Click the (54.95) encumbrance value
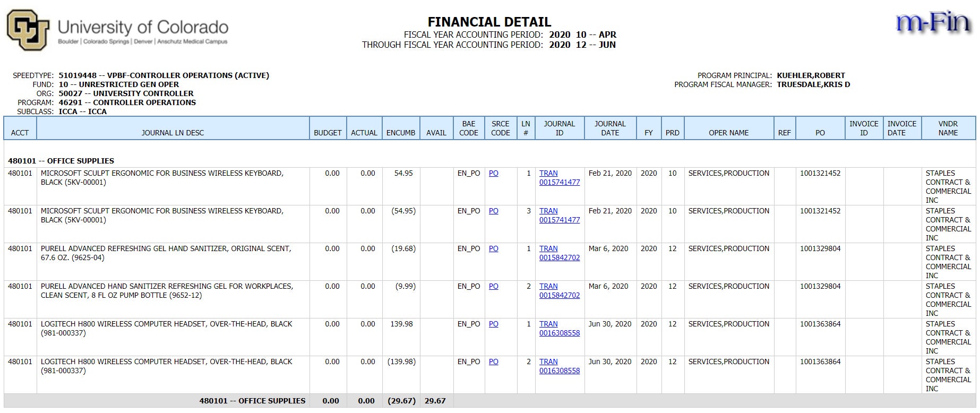The width and height of the screenshot is (980, 413). 403,211
